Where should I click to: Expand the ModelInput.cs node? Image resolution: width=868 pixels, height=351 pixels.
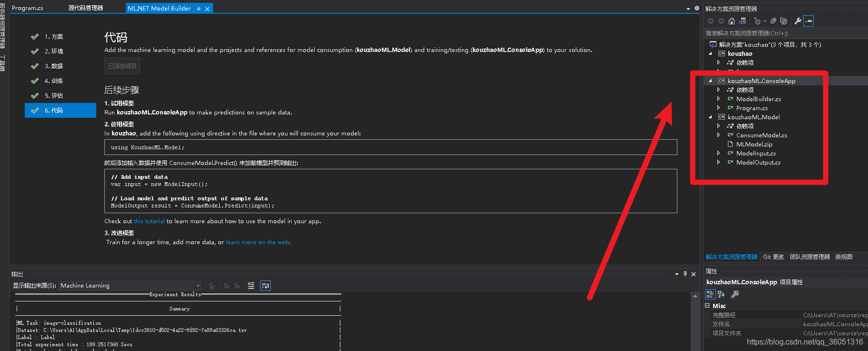pyautogui.click(x=718, y=153)
